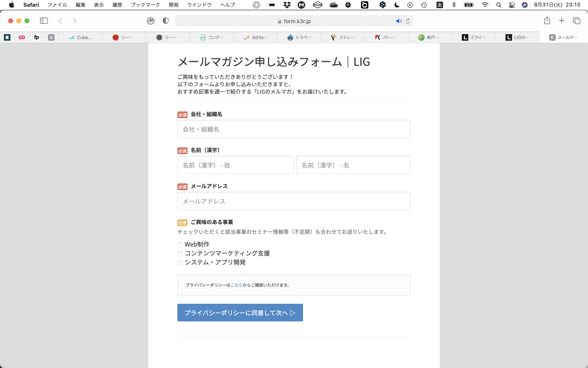Open the Safari menu

[x=31, y=5]
